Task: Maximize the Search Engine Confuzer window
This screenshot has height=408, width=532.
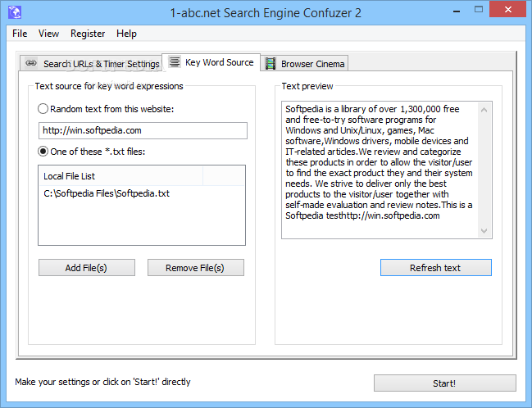Action: 479,10
